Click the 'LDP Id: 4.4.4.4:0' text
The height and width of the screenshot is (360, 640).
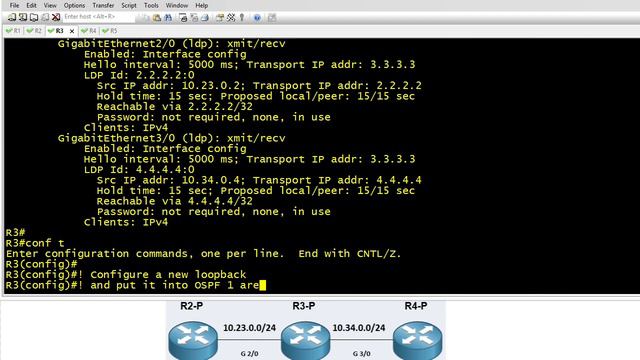coord(139,169)
